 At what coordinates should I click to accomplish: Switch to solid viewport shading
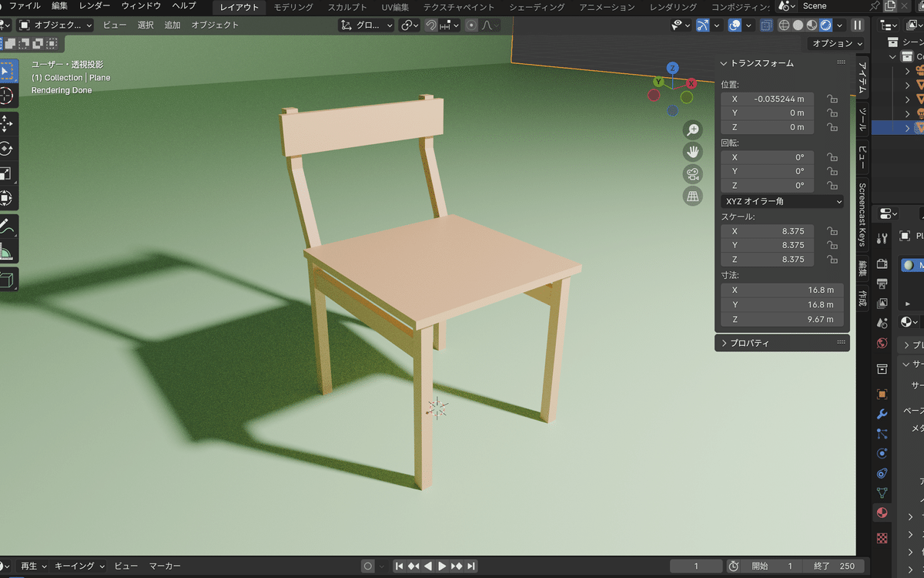(x=798, y=25)
